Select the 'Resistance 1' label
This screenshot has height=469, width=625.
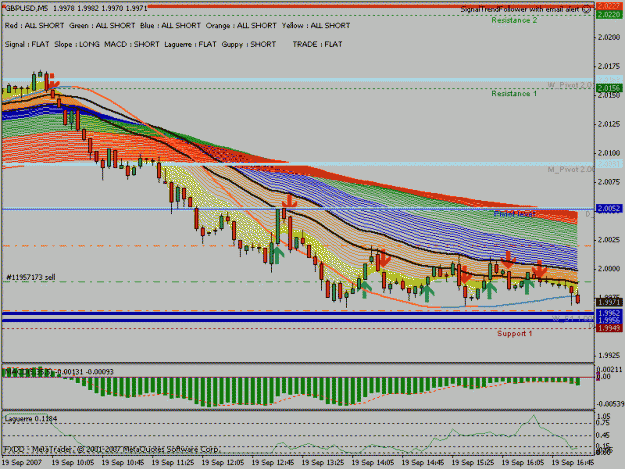pos(514,94)
